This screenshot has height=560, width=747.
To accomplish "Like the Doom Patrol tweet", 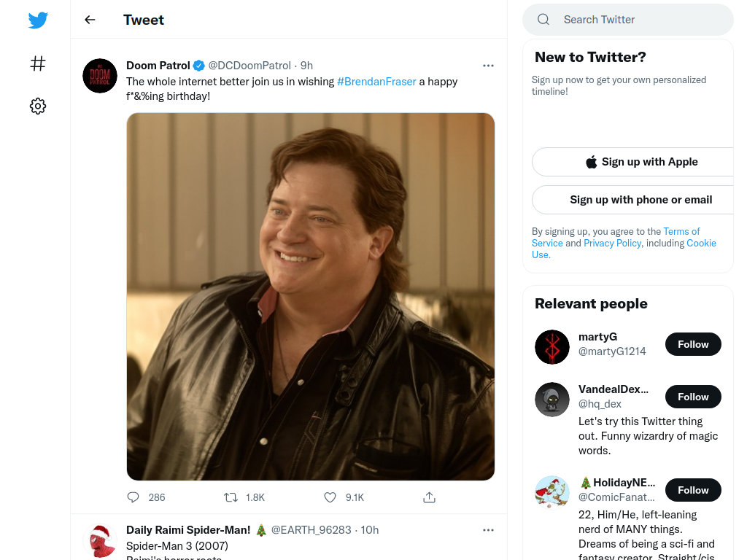I will pos(330,497).
